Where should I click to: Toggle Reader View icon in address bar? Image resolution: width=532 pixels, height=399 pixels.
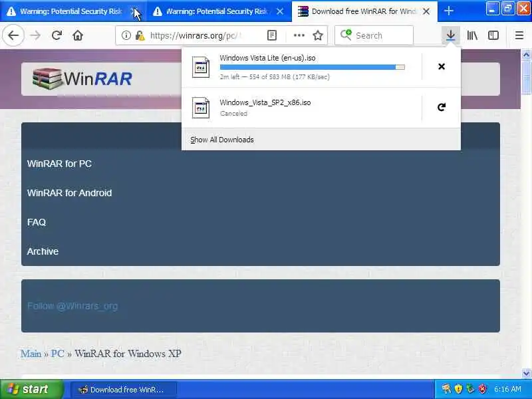[x=272, y=35]
